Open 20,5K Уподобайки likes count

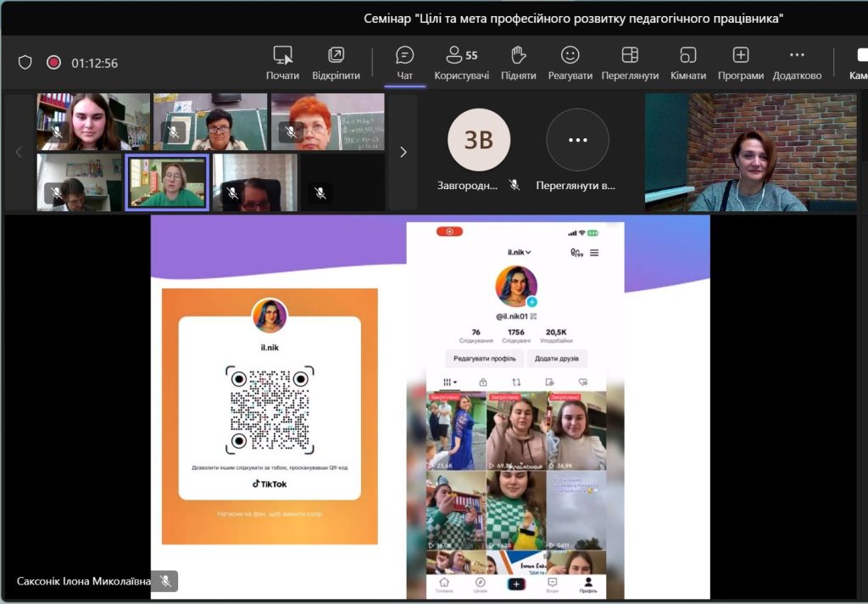point(556,336)
